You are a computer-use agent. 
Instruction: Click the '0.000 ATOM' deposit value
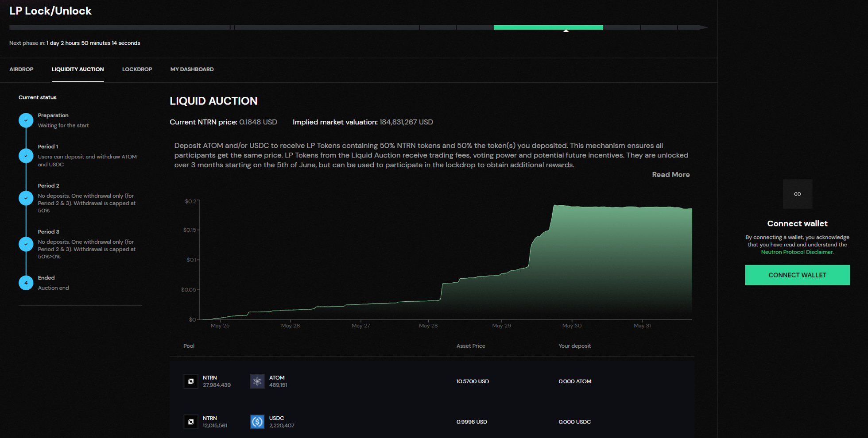575,381
